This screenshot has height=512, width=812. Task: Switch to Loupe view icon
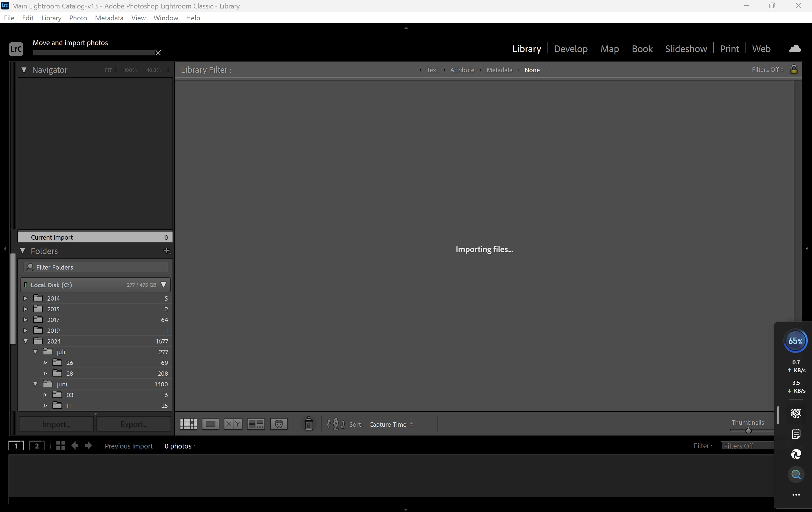tap(210, 424)
